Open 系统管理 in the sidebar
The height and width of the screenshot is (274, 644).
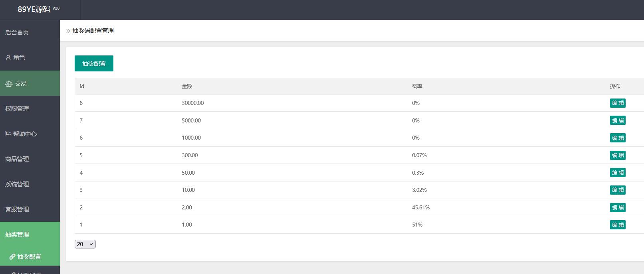[30, 184]
